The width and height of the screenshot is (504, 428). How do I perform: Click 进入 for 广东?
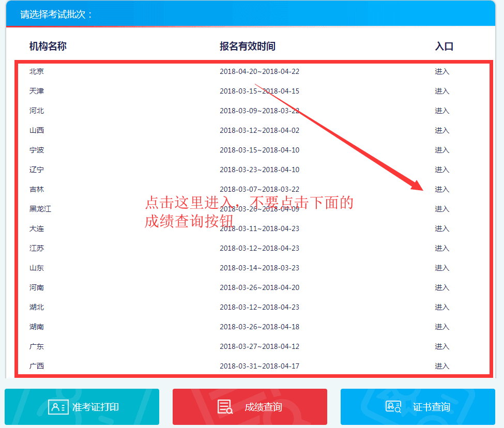tap(442, 346)
